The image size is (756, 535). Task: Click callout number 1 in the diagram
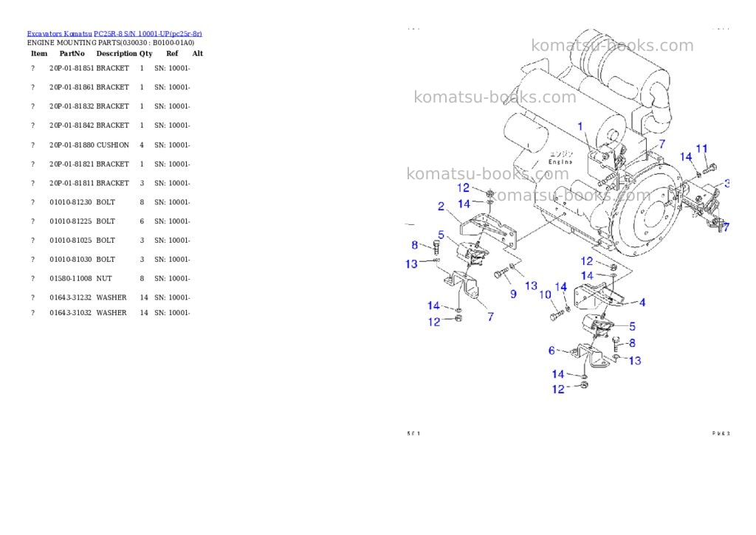pyautogui.click(x=580, y=127)
